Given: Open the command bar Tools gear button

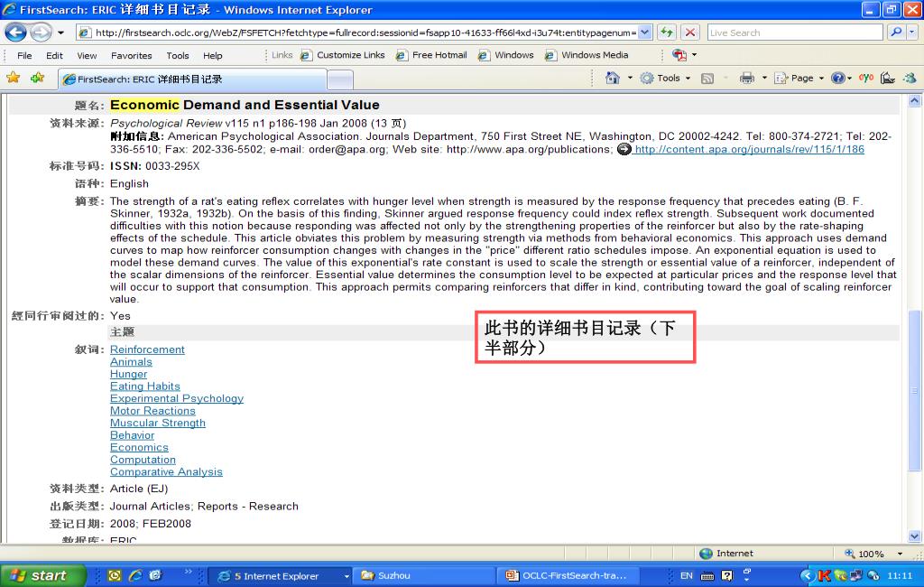Looking at the screenshot, I should [665, 78].
